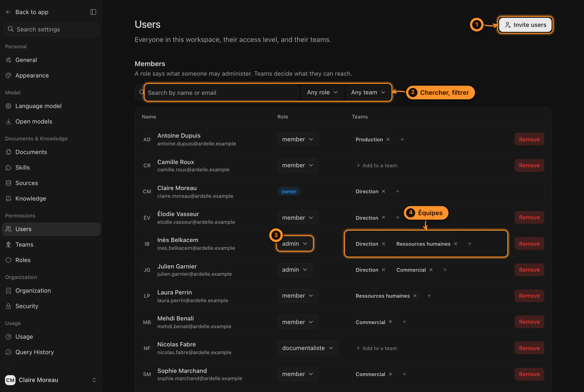Add team plus icon in Laura Perrin row
This screenshot has width=584, height=392.
pos(429,296)
